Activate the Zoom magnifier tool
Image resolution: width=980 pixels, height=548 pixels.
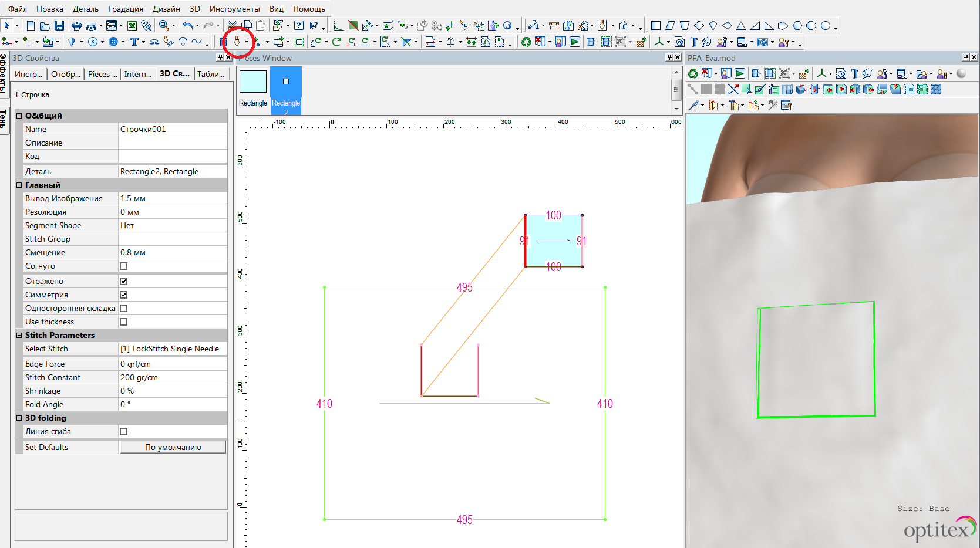pyautogui.click(x=164, y=25)
